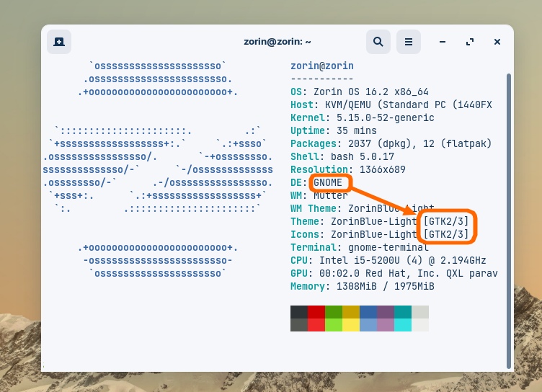Click the Memory usage line

point(363,286)
